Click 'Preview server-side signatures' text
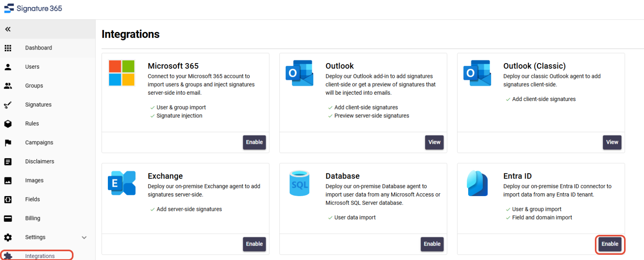Image resolution: width=644 pixels, height=260 pixels. tap(372, 116)
